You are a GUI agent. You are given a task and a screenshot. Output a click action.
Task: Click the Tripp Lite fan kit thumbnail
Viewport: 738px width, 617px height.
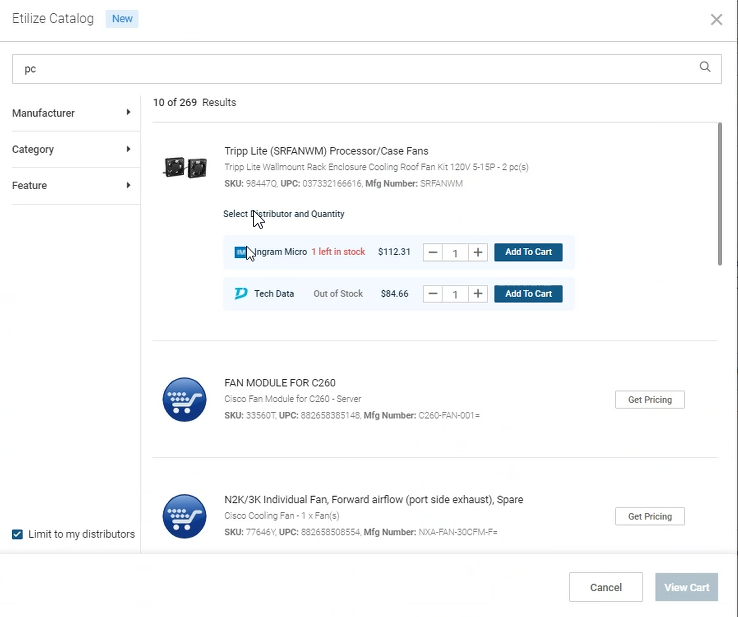(x=184, y=168)
